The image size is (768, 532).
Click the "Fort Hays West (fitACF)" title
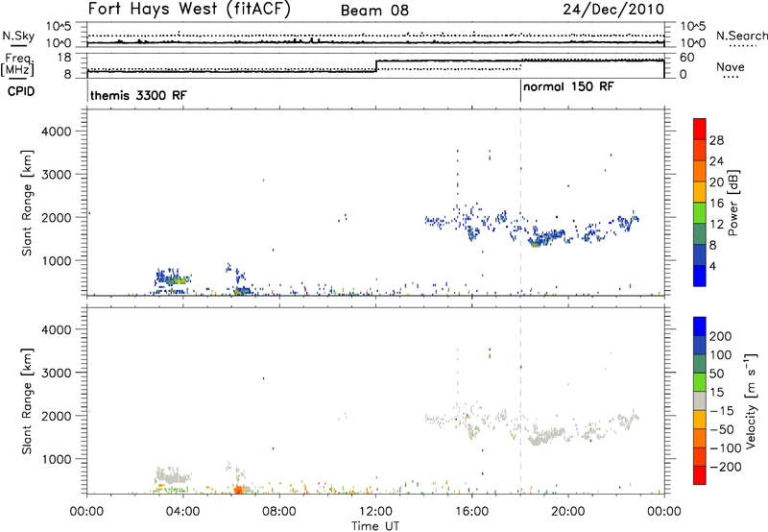tap(189, 10)
